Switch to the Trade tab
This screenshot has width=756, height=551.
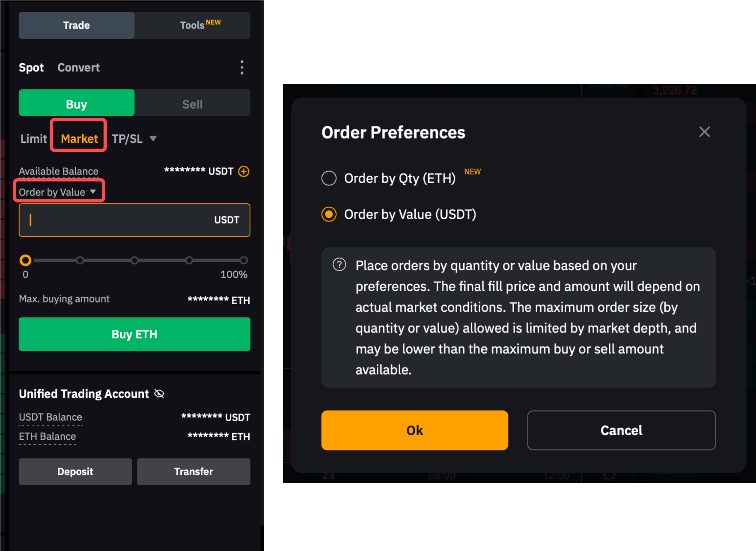click(x=77, y=25)
